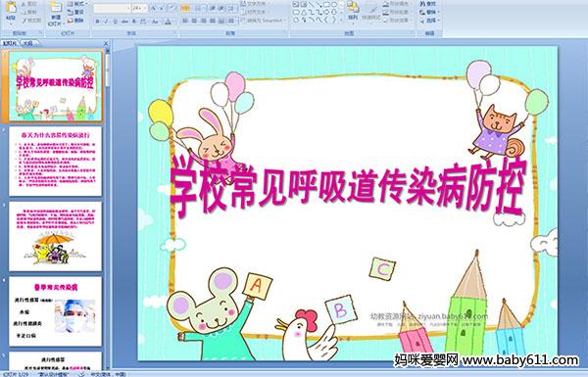Click the Copy (复制) button
Image resolution: width=588 pixels, height=377 pixels.
(x=29, y=12)
